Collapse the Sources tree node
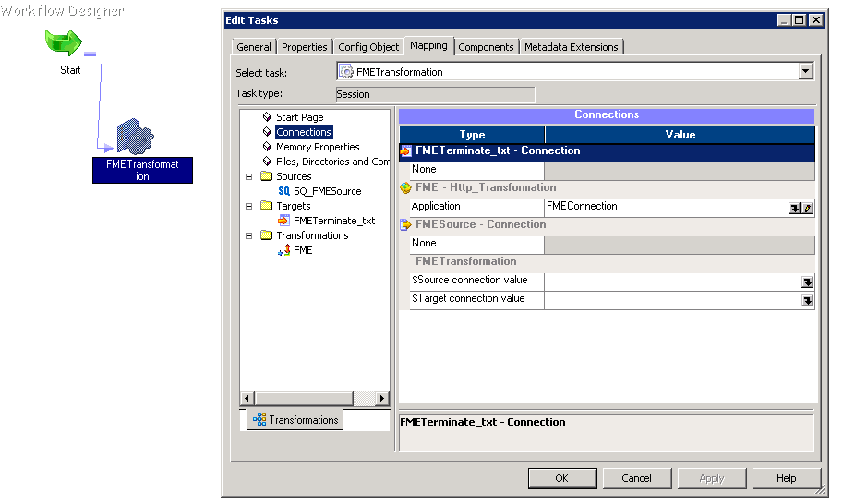The width and height of the screenshot is (843, 504). click(249, 176)
